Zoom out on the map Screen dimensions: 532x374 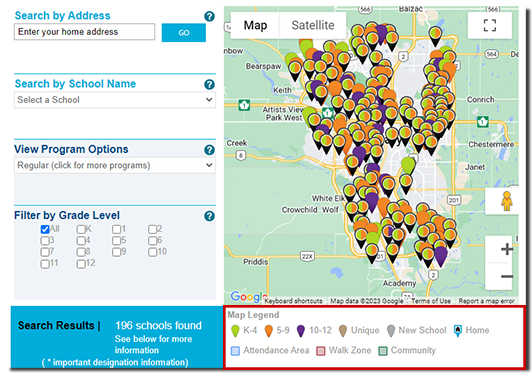pyautogui.click(x=507, y=276)
